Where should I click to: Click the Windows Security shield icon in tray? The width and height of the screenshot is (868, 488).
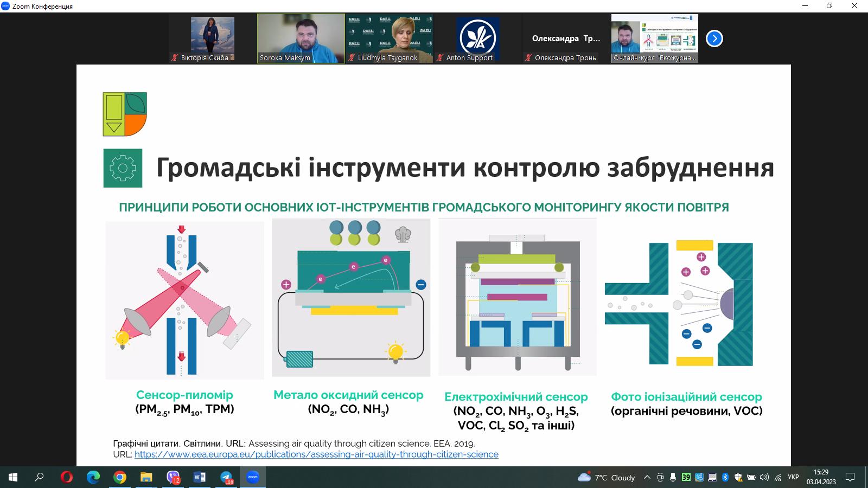pos(738,478)
